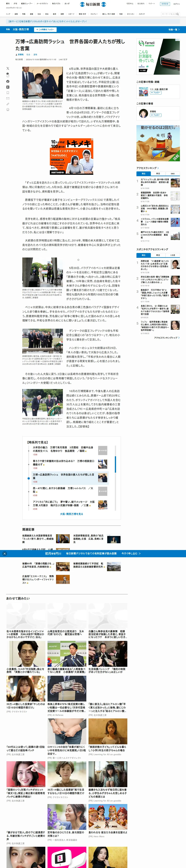Open the 社会 category tag under headline
This screenshot has width=186, height=868.
click(x=28, y=55)
